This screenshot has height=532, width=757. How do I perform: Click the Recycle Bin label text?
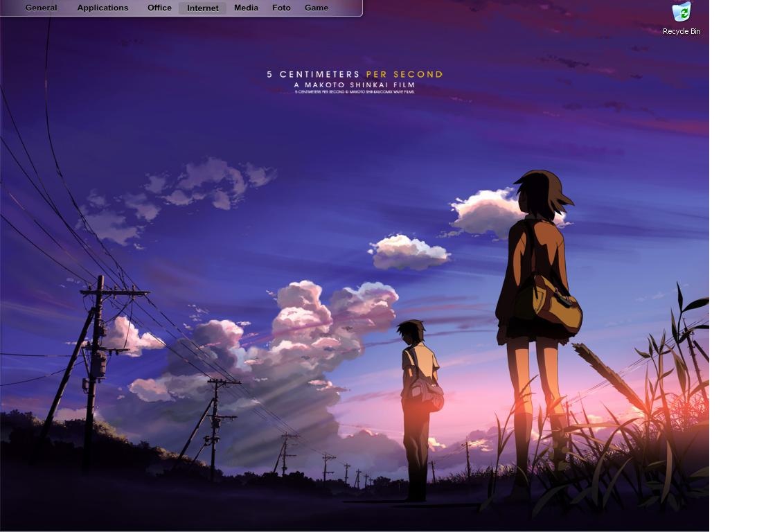[682, 31]
